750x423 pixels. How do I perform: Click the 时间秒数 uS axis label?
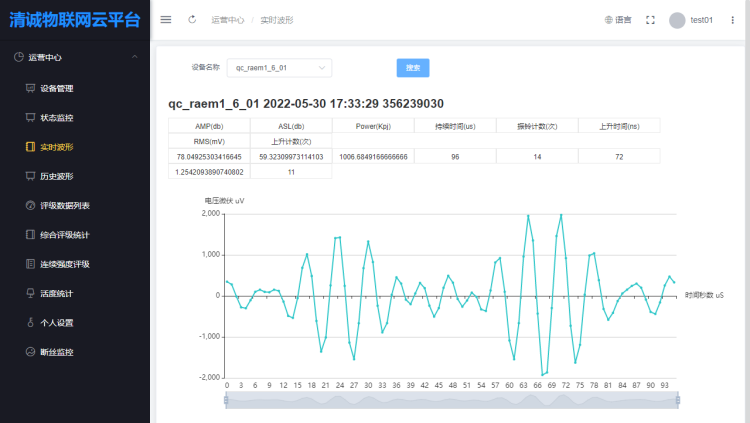[704, 295]
